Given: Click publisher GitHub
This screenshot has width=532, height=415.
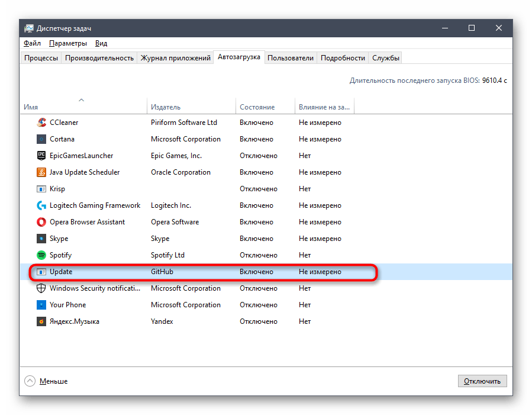Looking at the screenshot, I should [162, 272].
